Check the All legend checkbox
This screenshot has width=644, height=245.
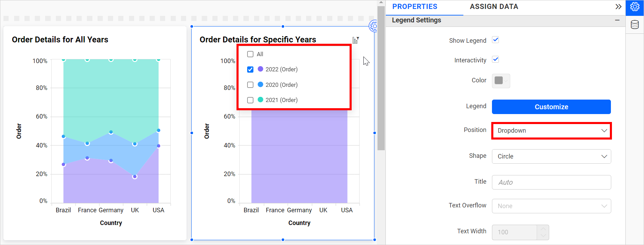click(250, 54)
